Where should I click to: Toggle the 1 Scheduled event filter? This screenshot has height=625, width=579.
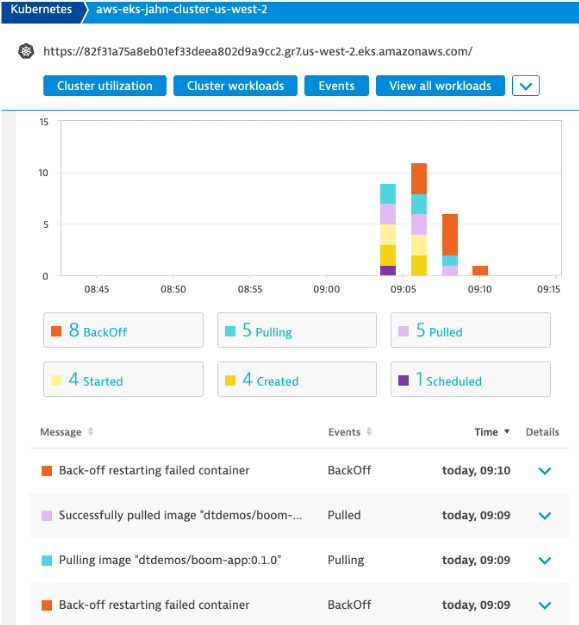coord(471,379)
